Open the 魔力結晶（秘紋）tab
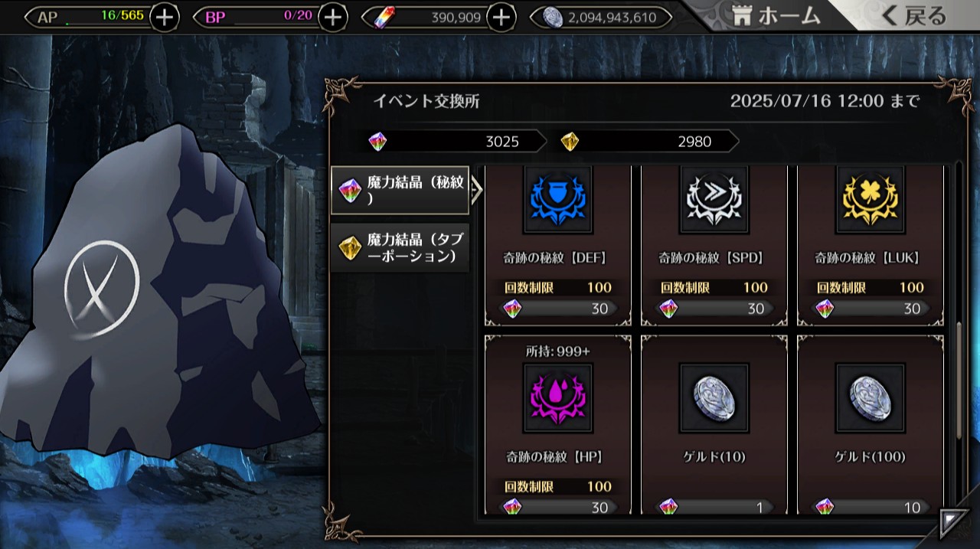The height and width of the screenshot is (549, 980). [400, 190]
